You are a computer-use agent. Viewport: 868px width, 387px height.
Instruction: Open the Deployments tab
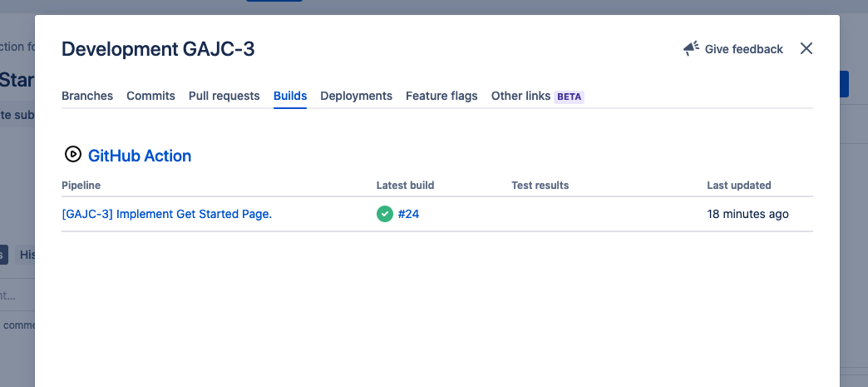click(357, 96)
